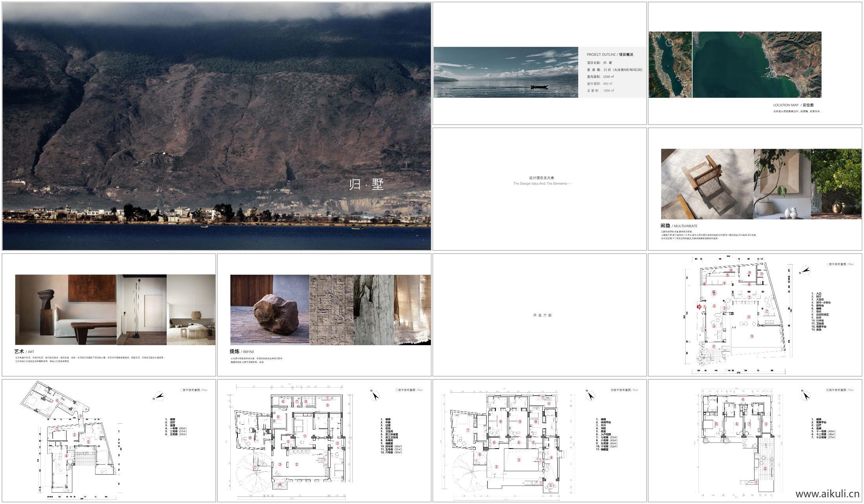Open the www.aikuli.cn website link

tap(827, 494)
